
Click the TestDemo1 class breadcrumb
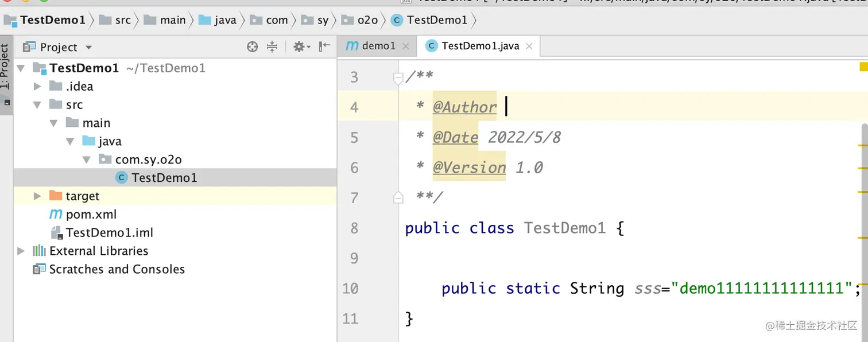point(429,20)
